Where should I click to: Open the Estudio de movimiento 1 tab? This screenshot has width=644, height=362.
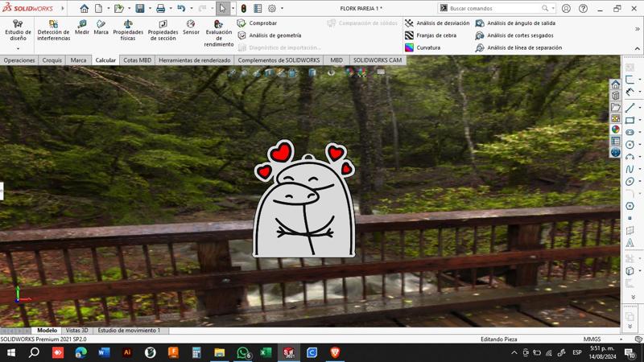coord(129,331)
